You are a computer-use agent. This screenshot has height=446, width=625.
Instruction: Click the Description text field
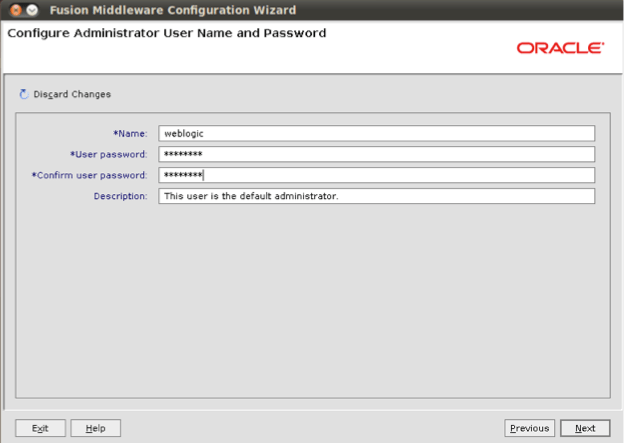(x=376, y=196)
